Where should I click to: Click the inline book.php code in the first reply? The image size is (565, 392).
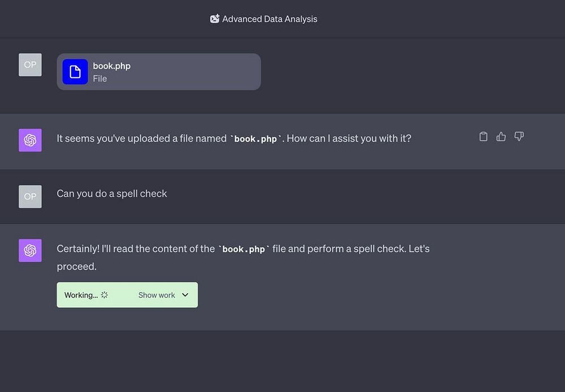(255, 139)
